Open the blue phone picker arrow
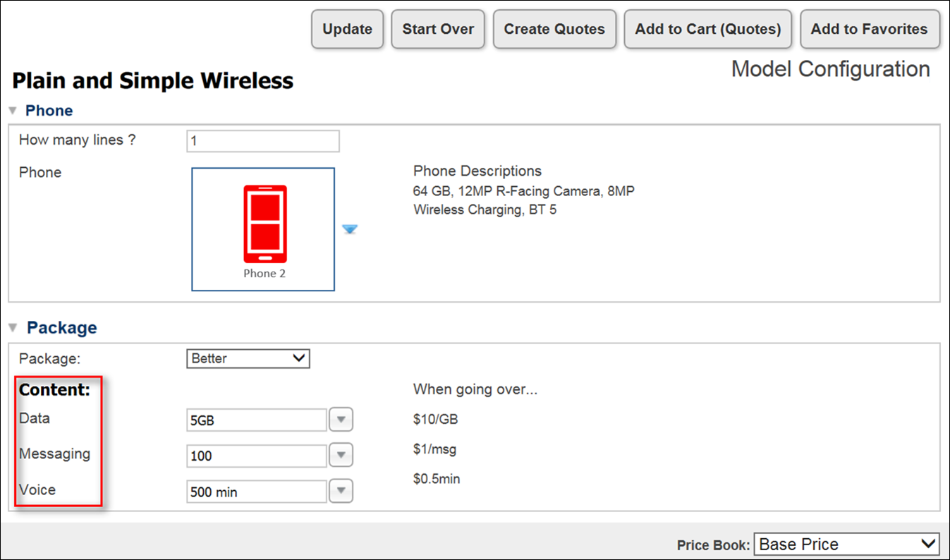 (350, 229)
